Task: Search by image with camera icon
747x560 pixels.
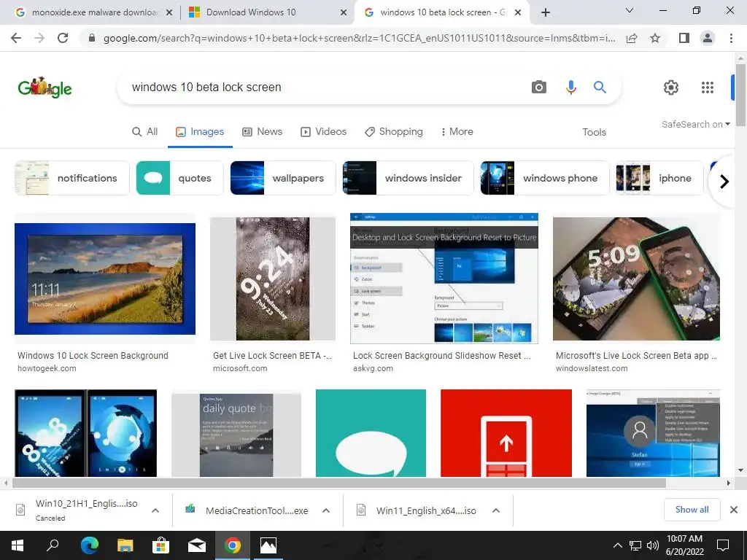Action: tap(539, 87)
